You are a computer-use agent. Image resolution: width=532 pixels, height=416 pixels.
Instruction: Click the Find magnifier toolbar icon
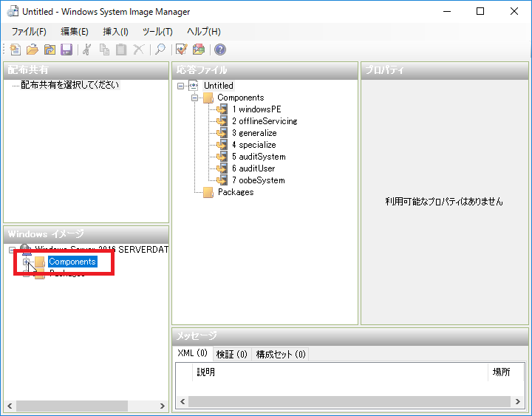click(160, 50)
